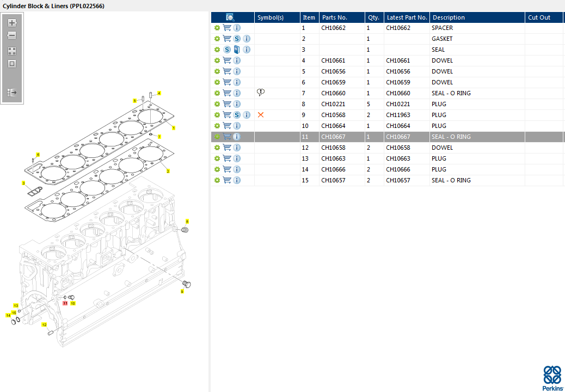Image resolution: width=565 pixels, height=392 pixels.
Task: Add SPACER CH10662 to cart
Action: (227, 28)
